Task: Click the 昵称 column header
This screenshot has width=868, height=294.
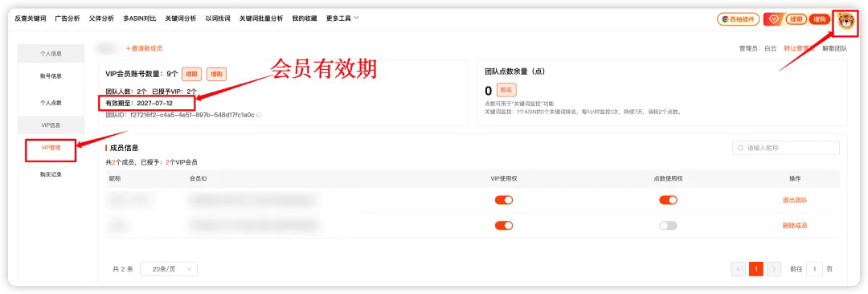Action: click(115, 179)
